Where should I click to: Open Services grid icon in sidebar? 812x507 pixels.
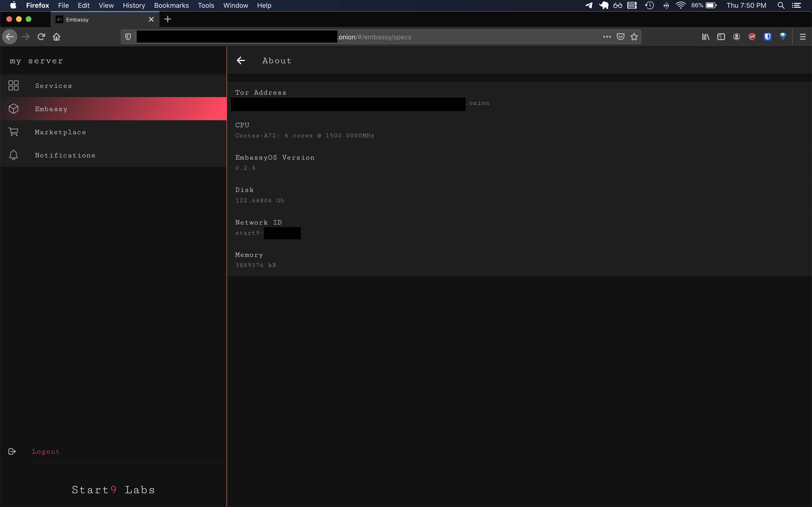click(14, 85)
